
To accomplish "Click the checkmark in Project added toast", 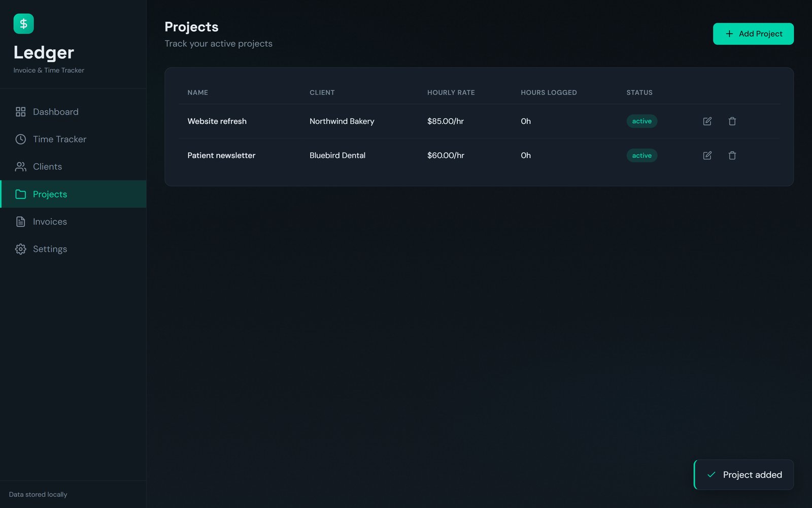I will 711,474.
